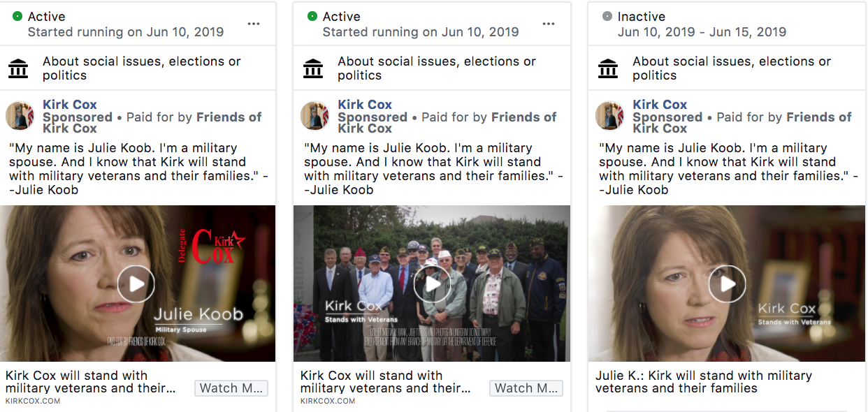Screen dimensions: 868x412
Task: Click Kirk Cox profile avatar in inactive ad
Action: 610,116
